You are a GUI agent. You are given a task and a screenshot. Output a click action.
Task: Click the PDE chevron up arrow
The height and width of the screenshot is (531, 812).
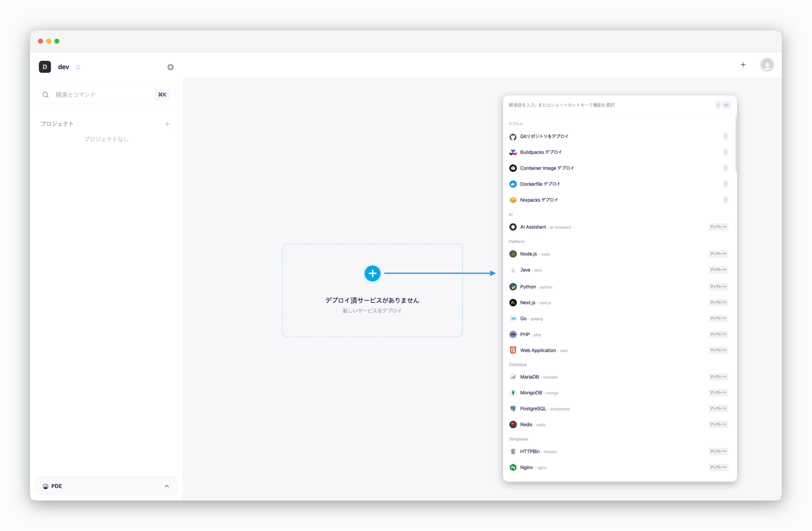pyautogui.click(x=167, y=486)
